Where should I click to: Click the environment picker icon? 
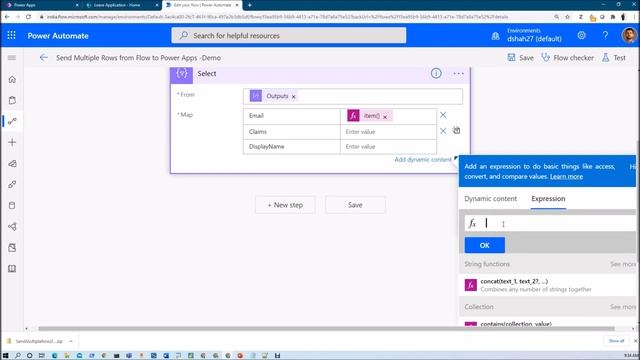click(x=495, y=36)
